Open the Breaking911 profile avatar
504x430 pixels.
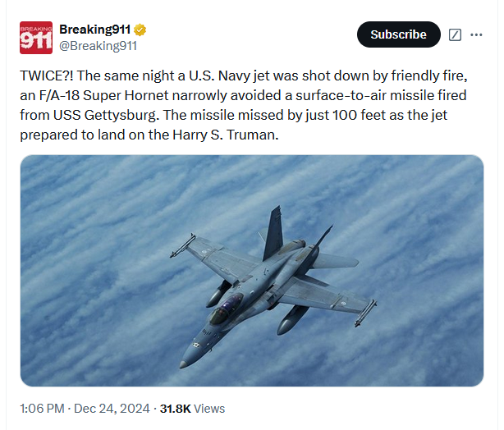click(x=36, y=38)
